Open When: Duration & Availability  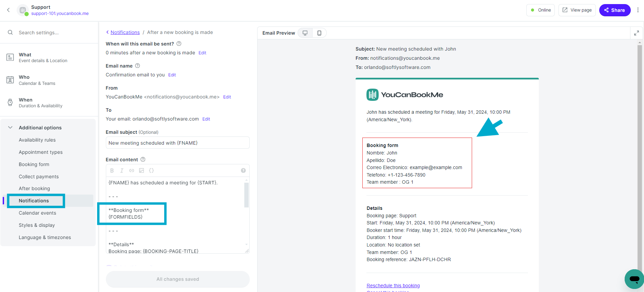pos(49,103)
